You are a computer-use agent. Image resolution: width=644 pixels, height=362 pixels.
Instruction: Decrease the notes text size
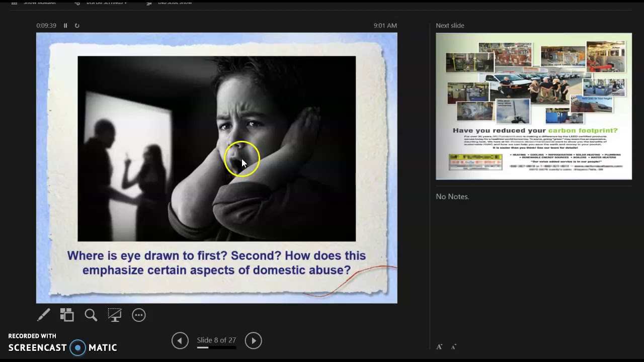(453, 346)
